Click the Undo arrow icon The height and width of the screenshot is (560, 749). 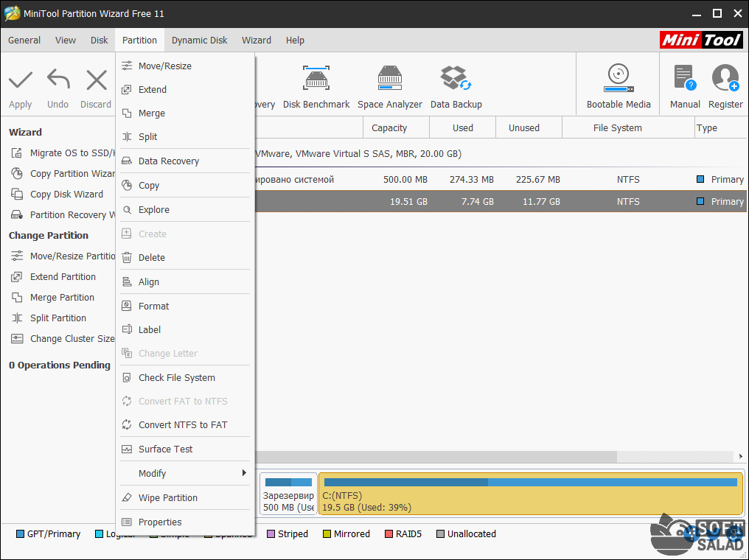point(58,80)
